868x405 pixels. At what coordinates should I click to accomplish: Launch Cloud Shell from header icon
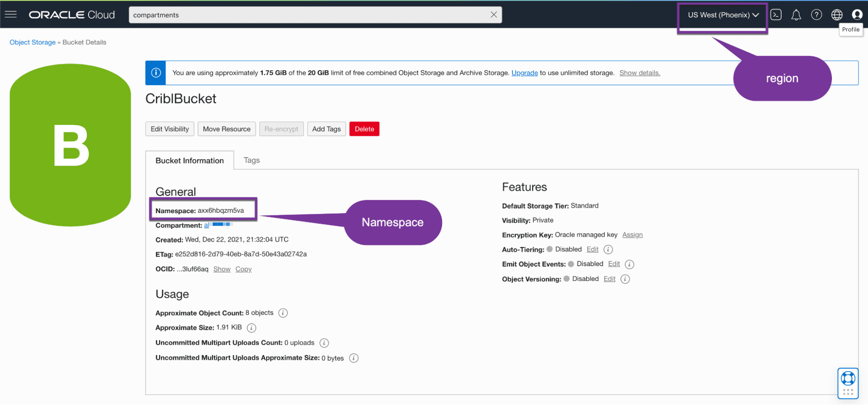[x=776, y=15]
